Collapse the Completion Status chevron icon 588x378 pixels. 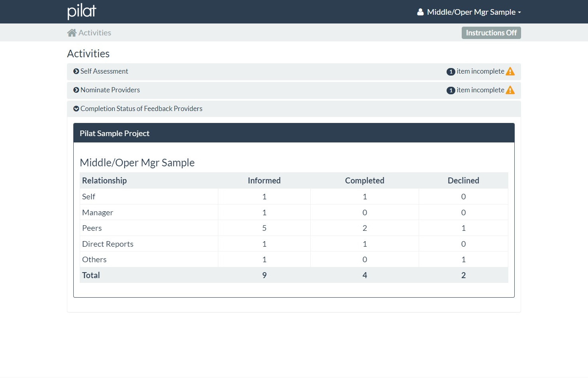pos(76,109)
